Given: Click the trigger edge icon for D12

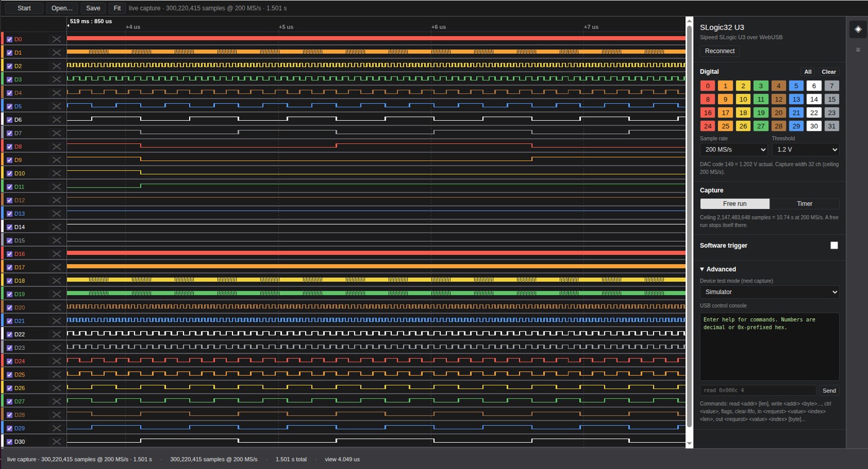Looking at the screenshot, I should click(56, 200).
